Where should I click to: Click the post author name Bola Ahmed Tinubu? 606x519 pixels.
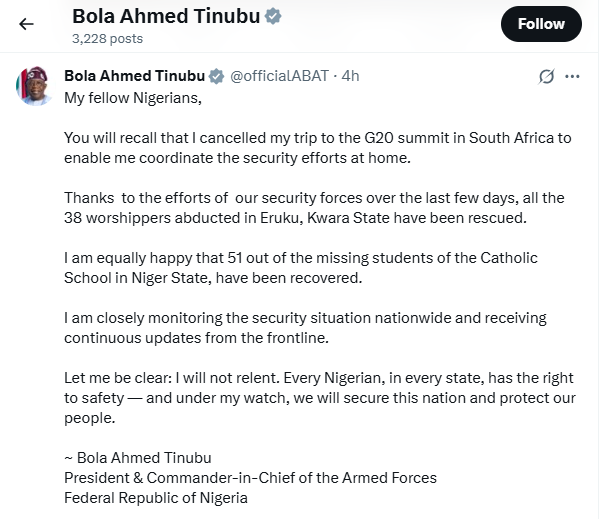click(134, 76)
